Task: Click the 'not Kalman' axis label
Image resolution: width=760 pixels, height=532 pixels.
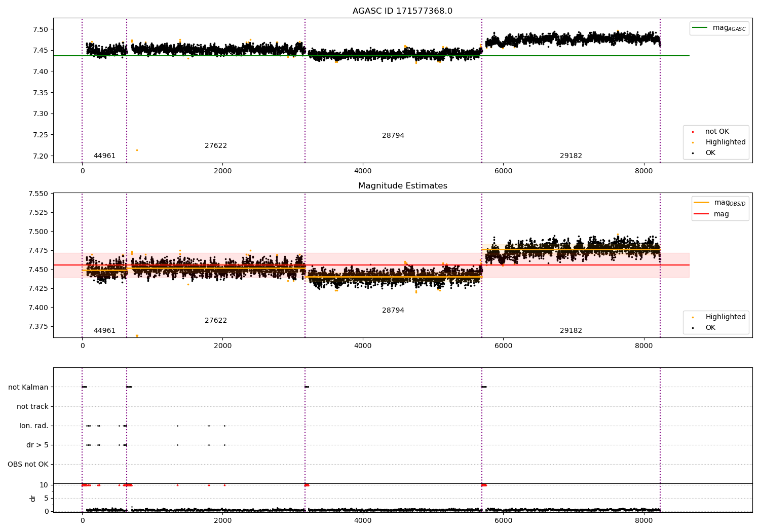Action: (28, 388)
